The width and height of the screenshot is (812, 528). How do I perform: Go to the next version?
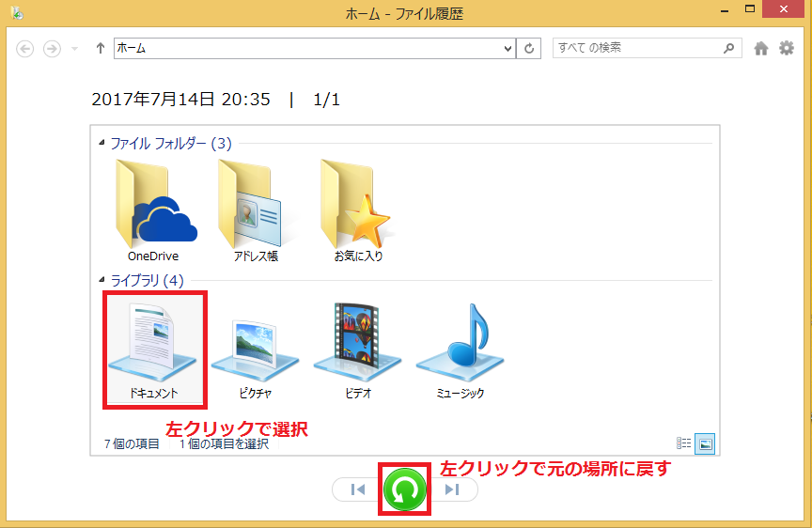pyautogui.click(x=452, y=489)
